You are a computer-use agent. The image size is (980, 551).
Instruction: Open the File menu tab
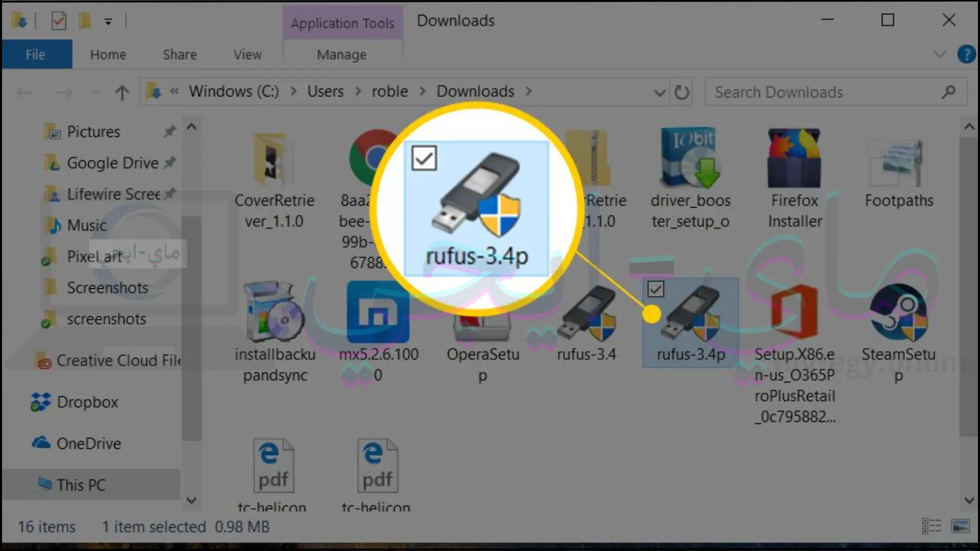36,54
